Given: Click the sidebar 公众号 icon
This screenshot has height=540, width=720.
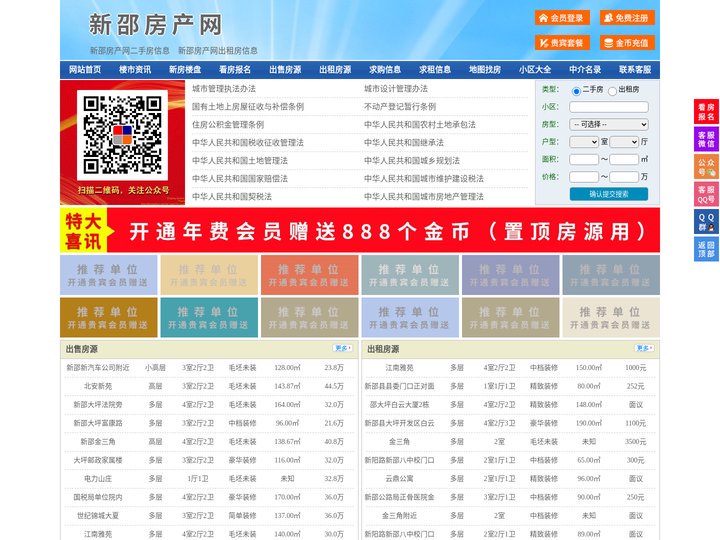Looking at the screenshot, I should tap(706, 167).
